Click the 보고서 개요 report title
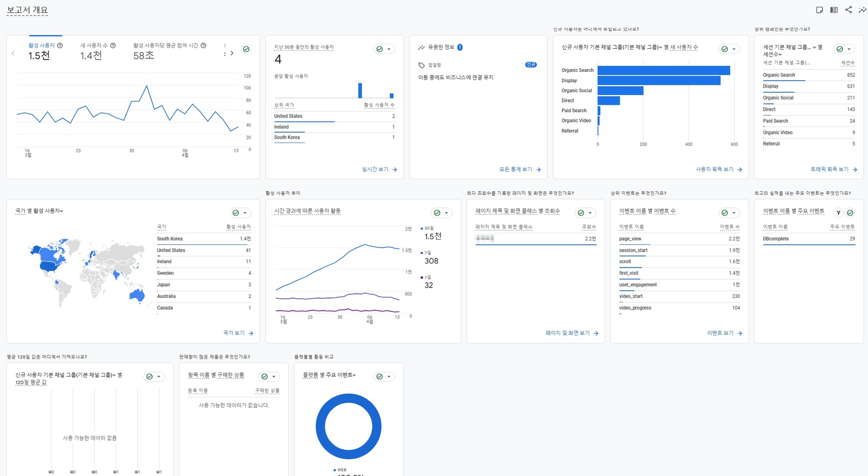The width and height of the screenshot is (868, 476). [27, 10]
